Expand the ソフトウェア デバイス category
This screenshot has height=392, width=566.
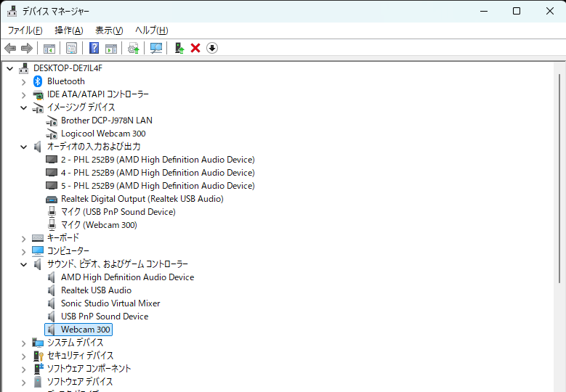[24, 383]
